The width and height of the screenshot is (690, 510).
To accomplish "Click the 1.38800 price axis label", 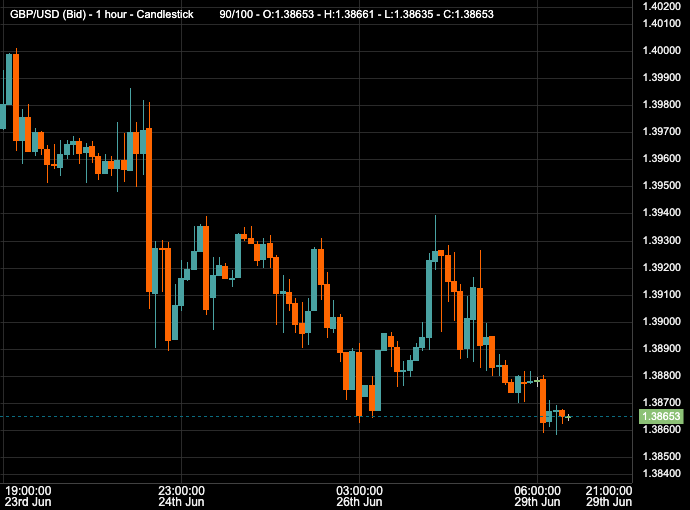I will coord(662,376).
